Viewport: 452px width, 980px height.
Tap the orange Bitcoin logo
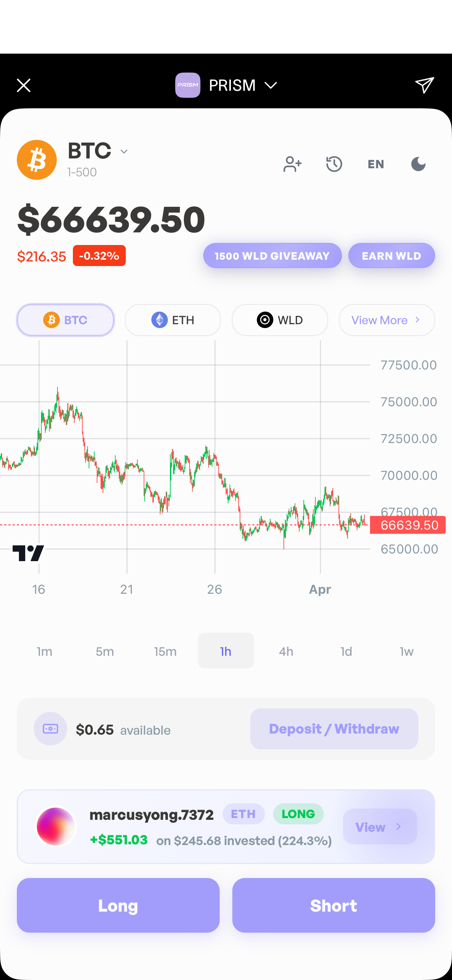point(37,160)
